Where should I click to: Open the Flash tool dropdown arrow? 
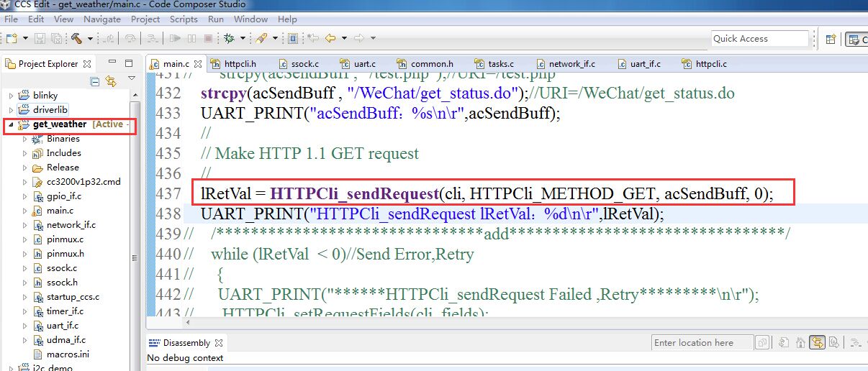pyautogui.click(x=275, y=38)
